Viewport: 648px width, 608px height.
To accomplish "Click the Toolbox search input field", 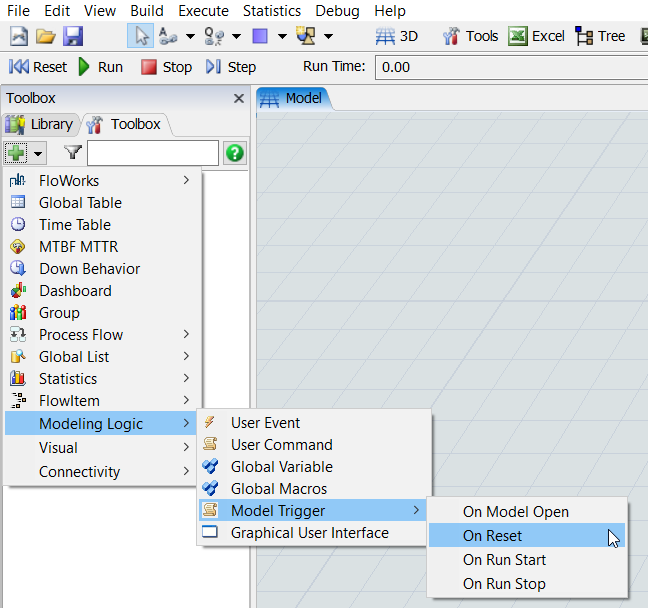I will pyautogui.click(x=152, y=153).
